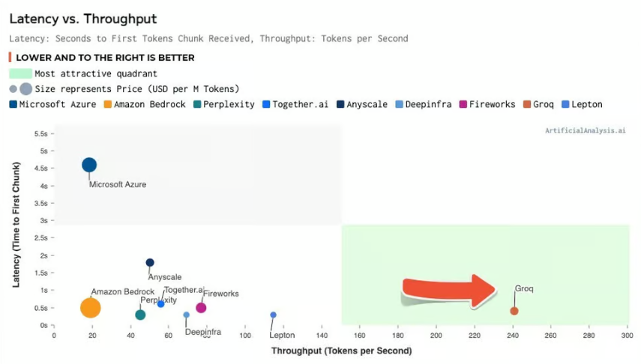Open the ArtificialAnalysis.ai watermark link

click(585, 130)
